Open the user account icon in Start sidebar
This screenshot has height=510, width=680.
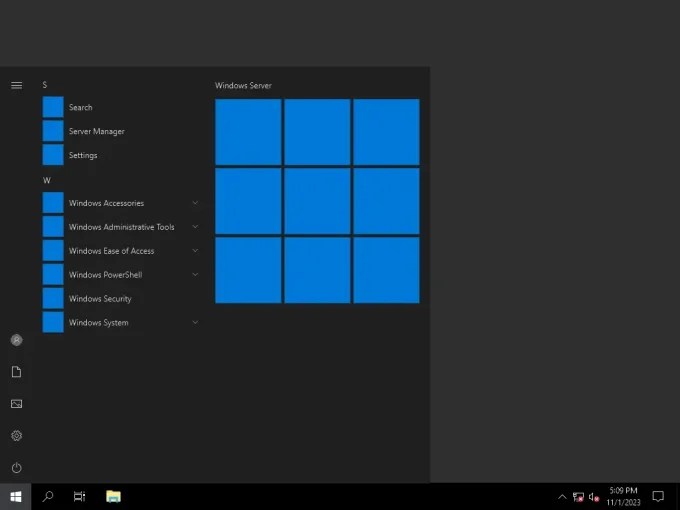coord(16,340)
